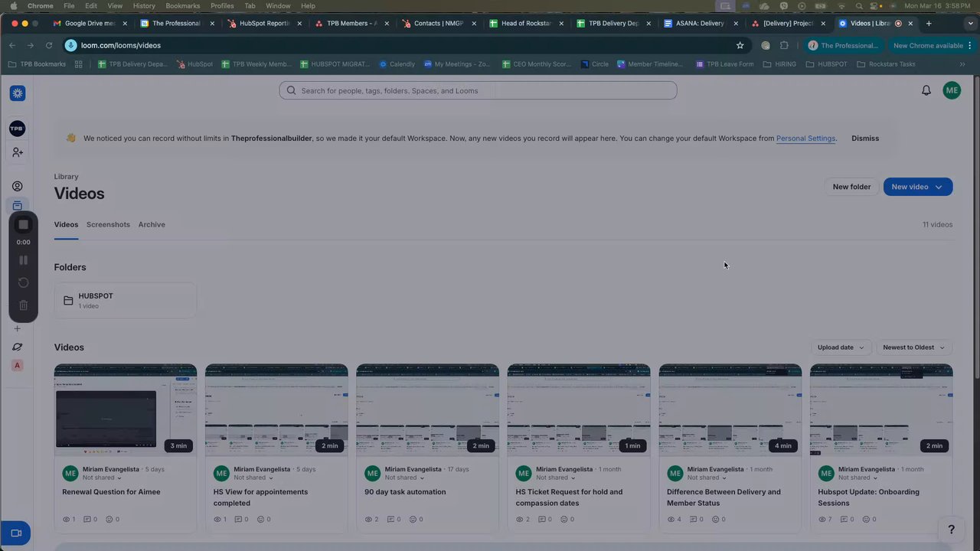Select the Videos tab

click(66, 224)
